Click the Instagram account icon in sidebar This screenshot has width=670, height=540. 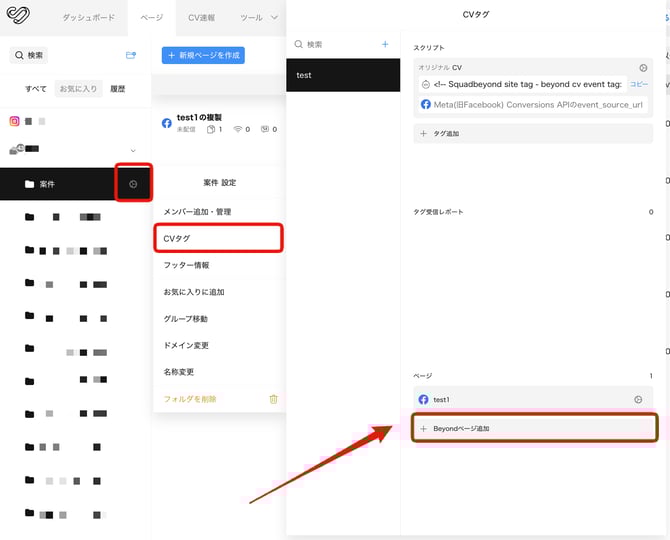click(15, 121)
